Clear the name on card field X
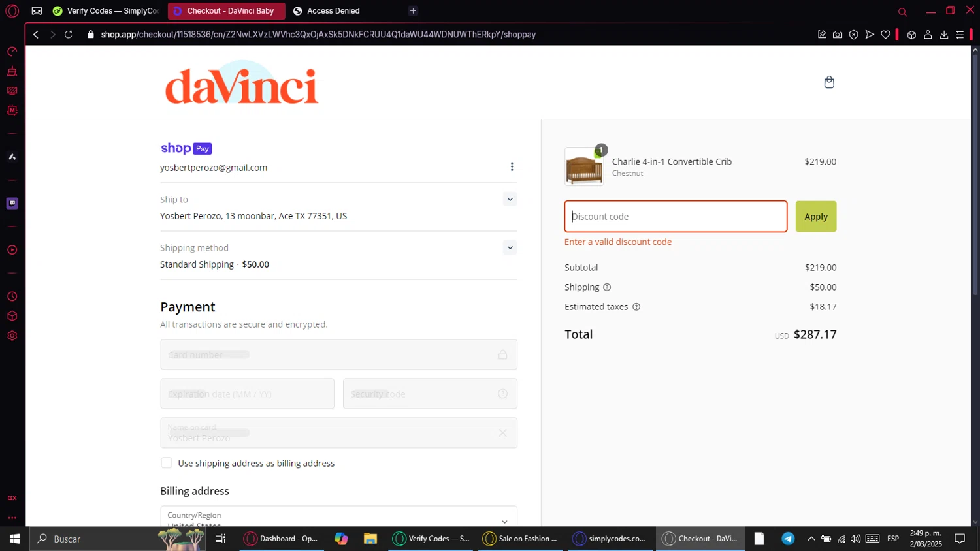Viewport: 980px width, 551px height. pyautogui.click(x=502, y=433)
